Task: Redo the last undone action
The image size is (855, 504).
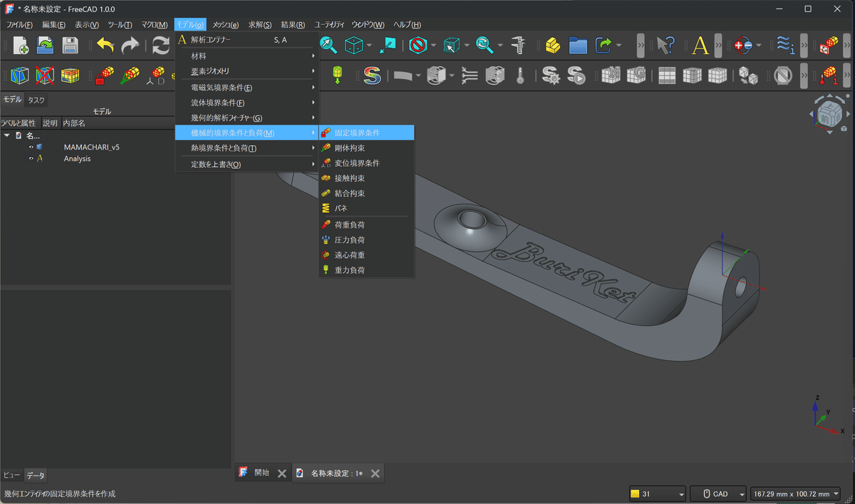Action: point(130,46)
